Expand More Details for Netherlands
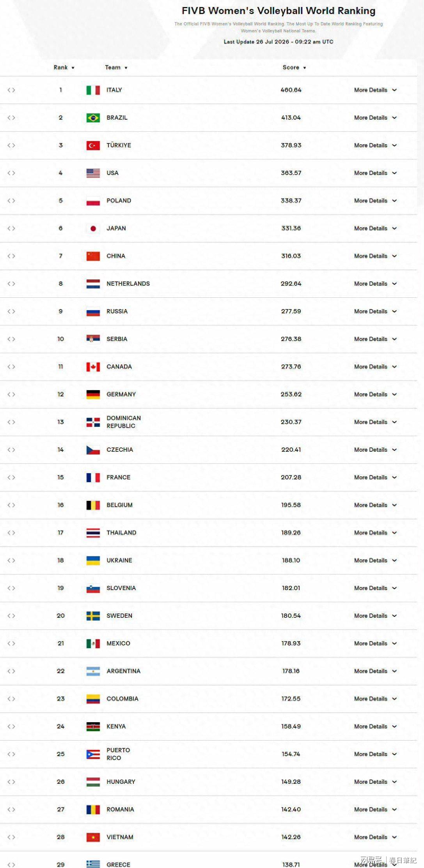 click(x=375, y=284)
